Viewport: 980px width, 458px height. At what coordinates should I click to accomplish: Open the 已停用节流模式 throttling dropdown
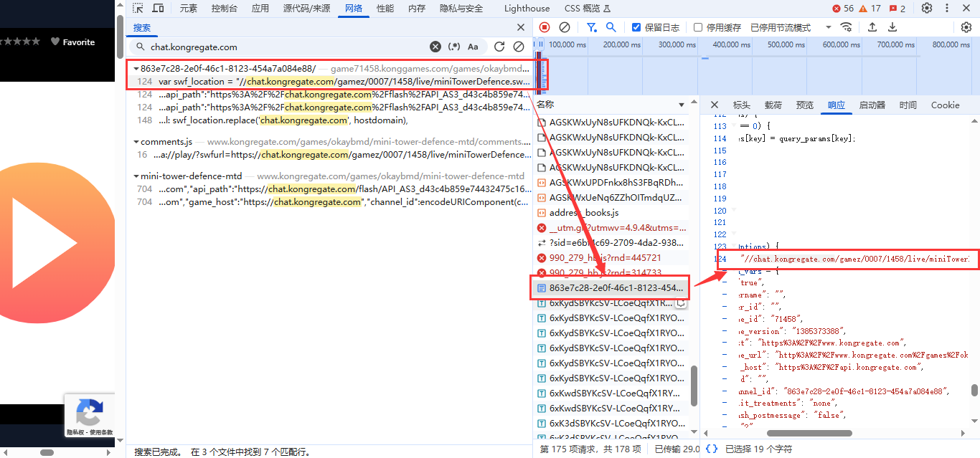pos(791,27)
